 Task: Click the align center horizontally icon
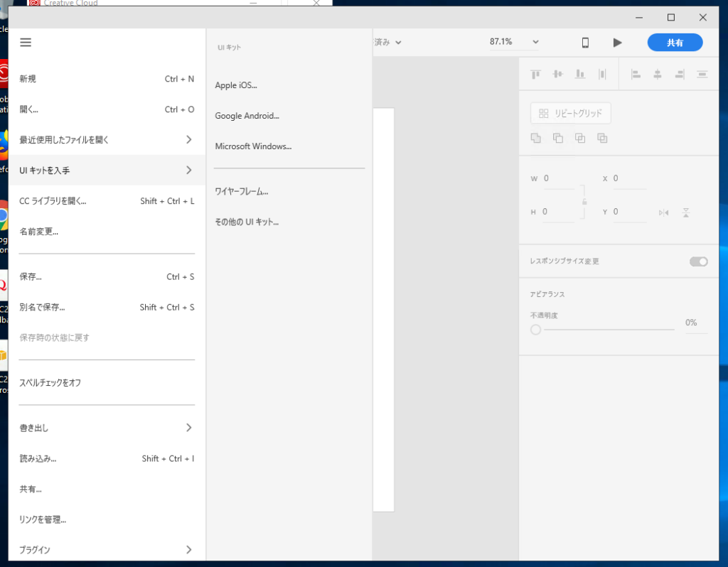(658, 74)
